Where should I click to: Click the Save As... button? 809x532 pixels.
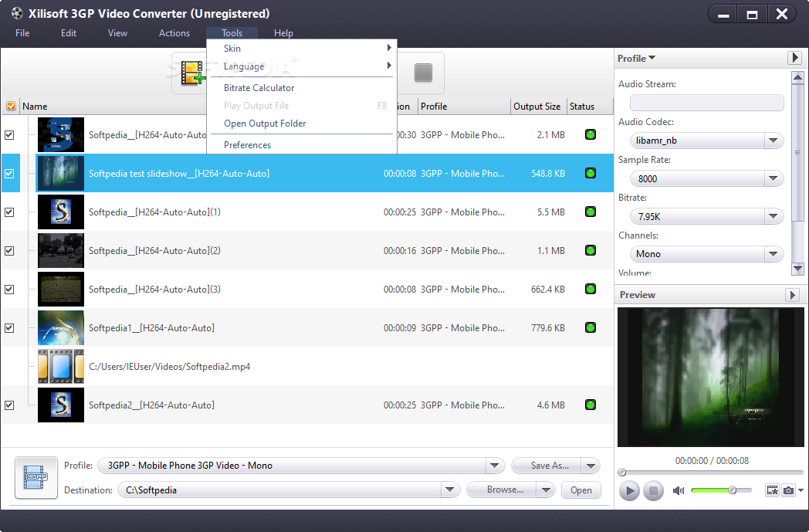547,466
